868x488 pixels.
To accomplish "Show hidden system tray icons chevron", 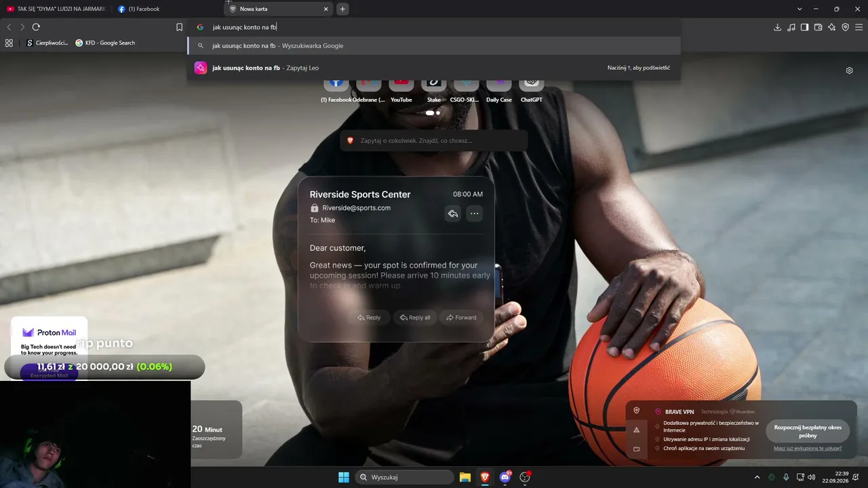I will click(757, 477).
